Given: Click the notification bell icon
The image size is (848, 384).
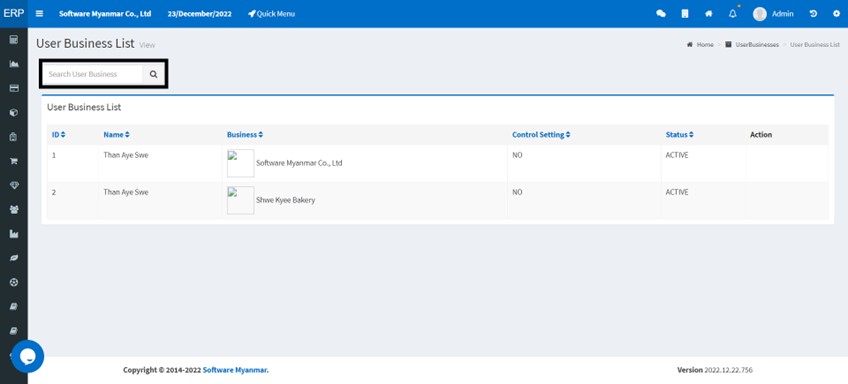Looking at the screenshot, I should pyautogui.click(x=733, y=14).
